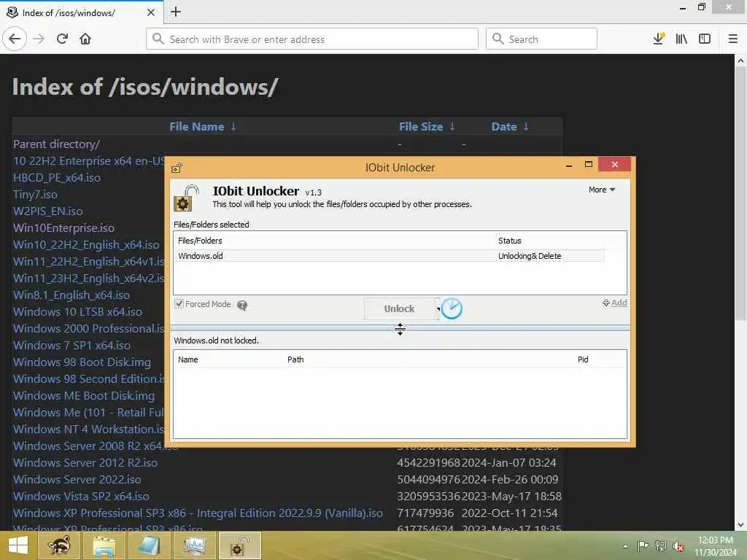This screenshot has height=560, width=747.
Task: Focus the browser address bar
Action: [x=312, y=39]
